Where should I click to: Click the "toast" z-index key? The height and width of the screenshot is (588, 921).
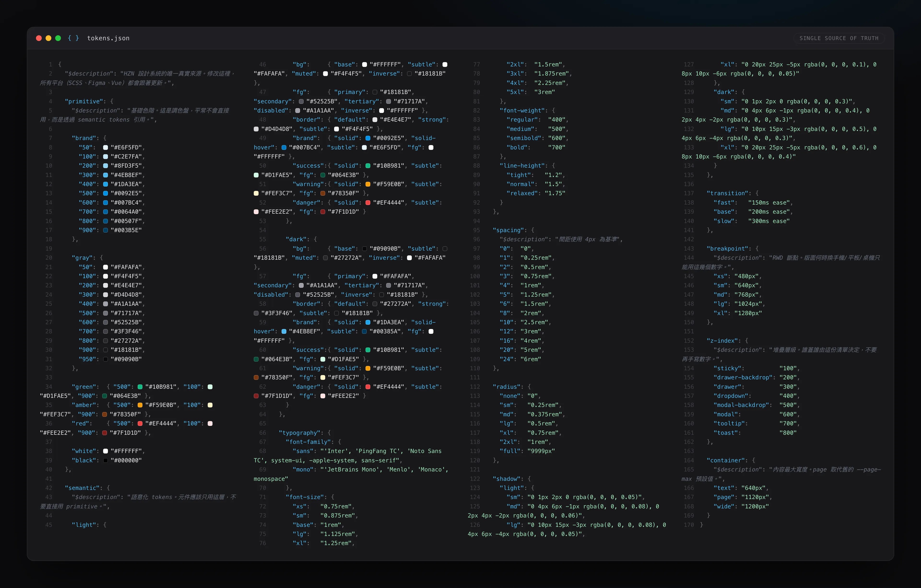[x=726, y=433]
